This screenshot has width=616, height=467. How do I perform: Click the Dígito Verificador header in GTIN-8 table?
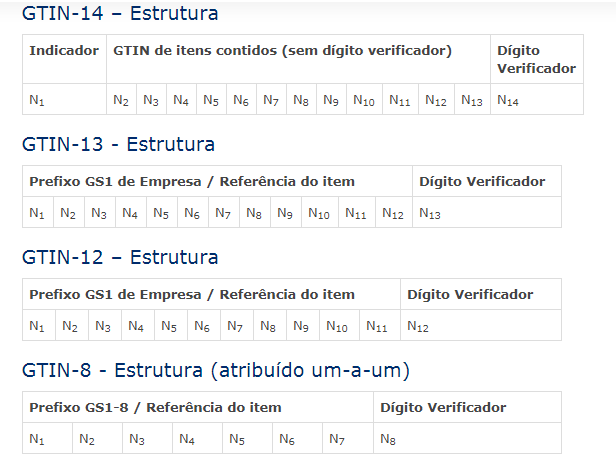[443, 407]
